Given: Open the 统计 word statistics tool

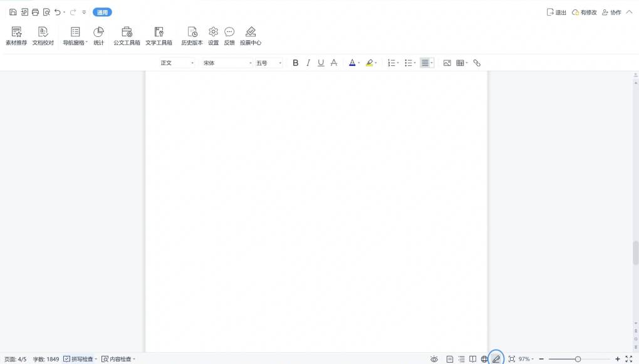Looking at the screenshot, I should coord(98,34).
